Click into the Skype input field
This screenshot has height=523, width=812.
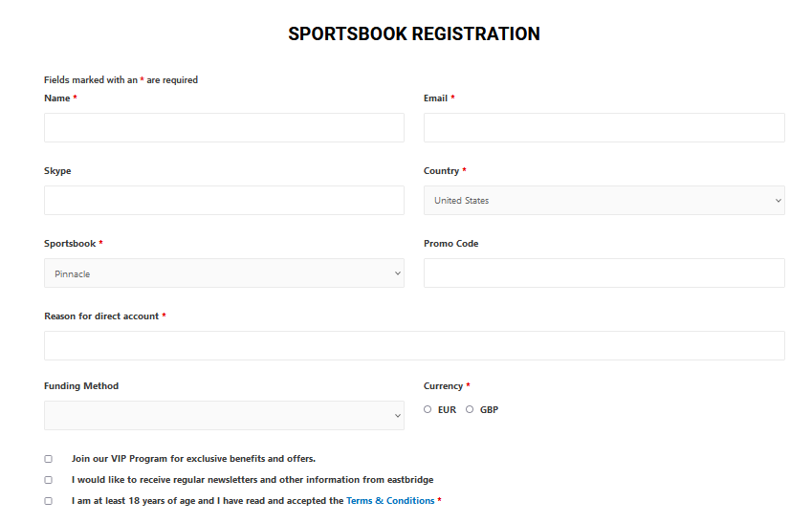coord(224,201)
